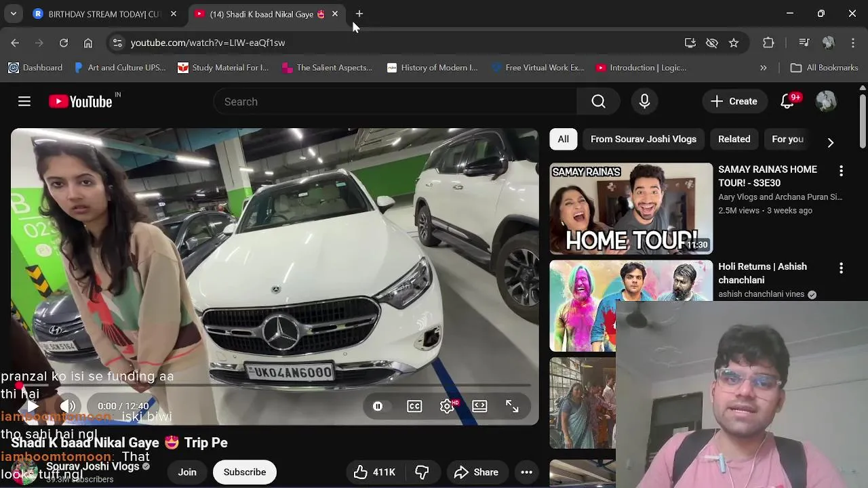Open more actions three-dot button
This screenshot has height=488, width=868.
526,472
